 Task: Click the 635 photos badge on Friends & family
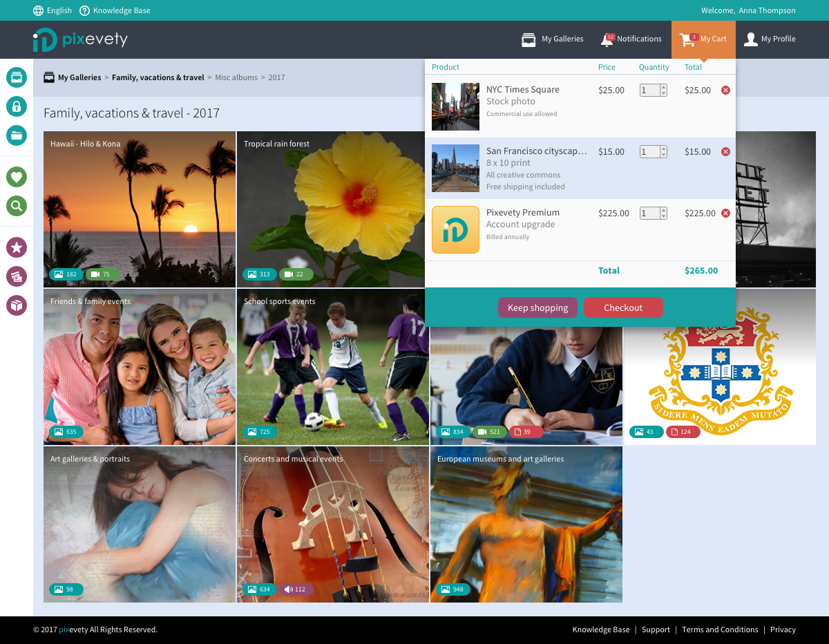pos(66,432)
